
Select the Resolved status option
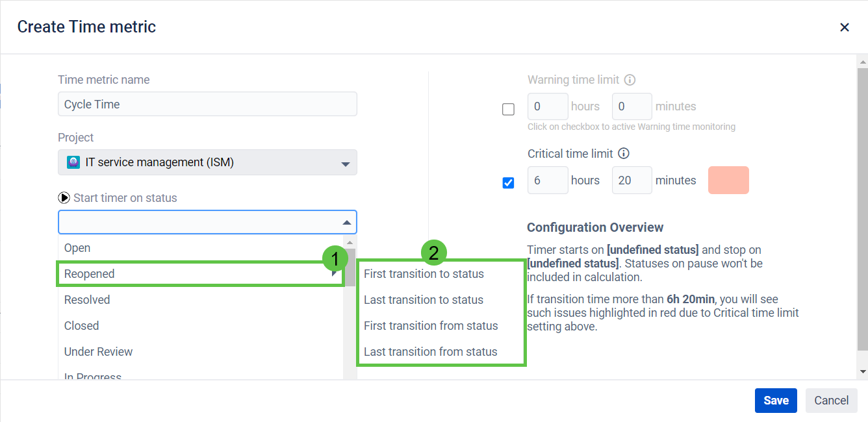87,300
